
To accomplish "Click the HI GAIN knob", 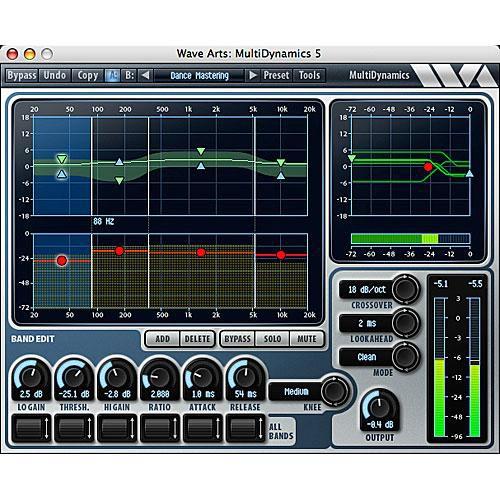I will click(117, 377).
